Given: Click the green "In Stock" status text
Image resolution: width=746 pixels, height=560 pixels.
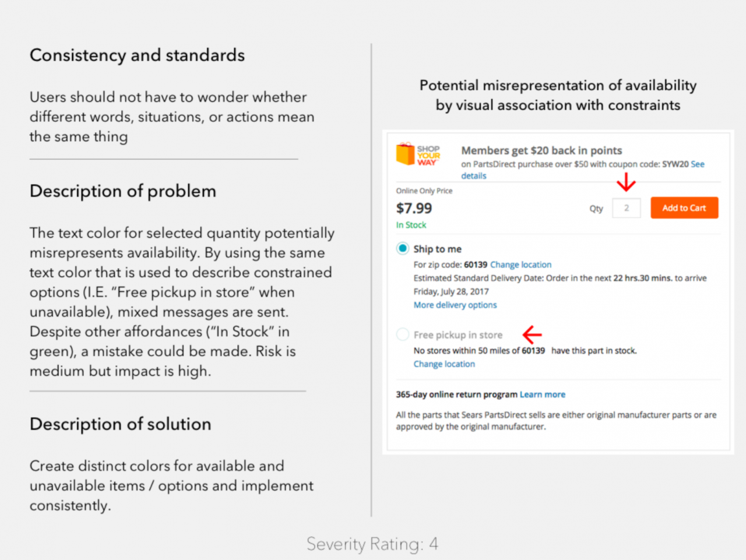Looking at the screenshot, I should tap(411, 225).
